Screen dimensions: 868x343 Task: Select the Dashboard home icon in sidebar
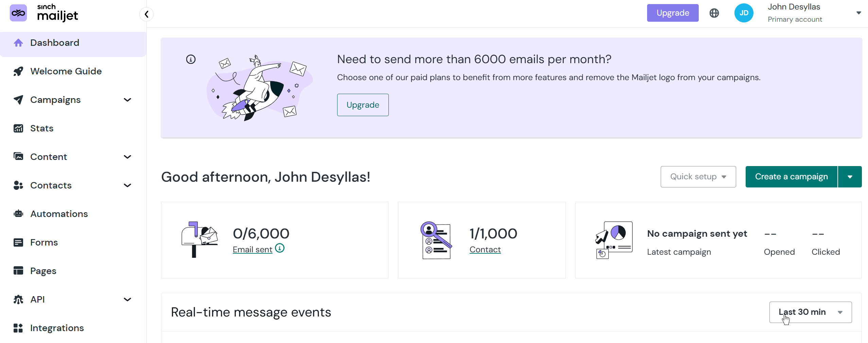[x=18, y=42]
